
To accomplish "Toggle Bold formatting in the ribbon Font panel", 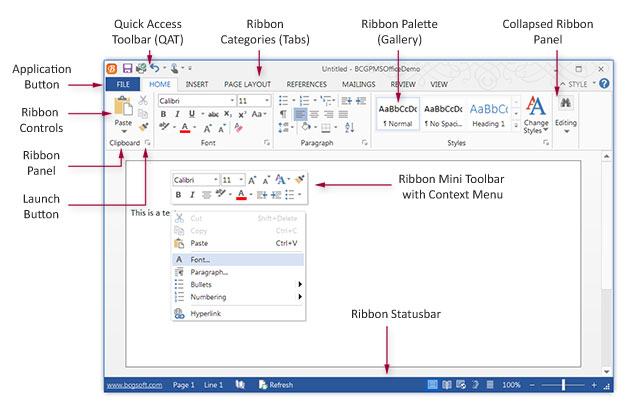I will click(163, 114).
